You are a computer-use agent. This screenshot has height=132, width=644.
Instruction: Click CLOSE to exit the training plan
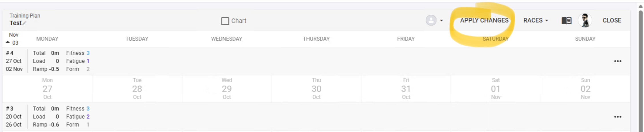612,21
